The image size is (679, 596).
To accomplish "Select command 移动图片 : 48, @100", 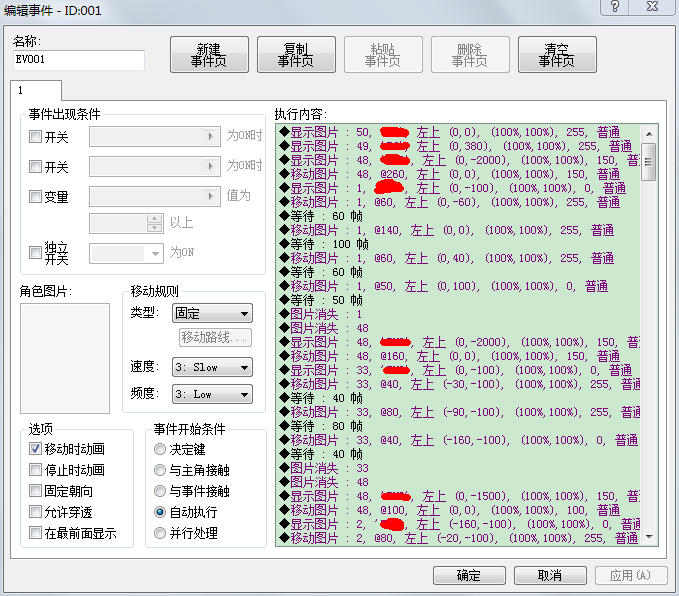I will (450, 510).
